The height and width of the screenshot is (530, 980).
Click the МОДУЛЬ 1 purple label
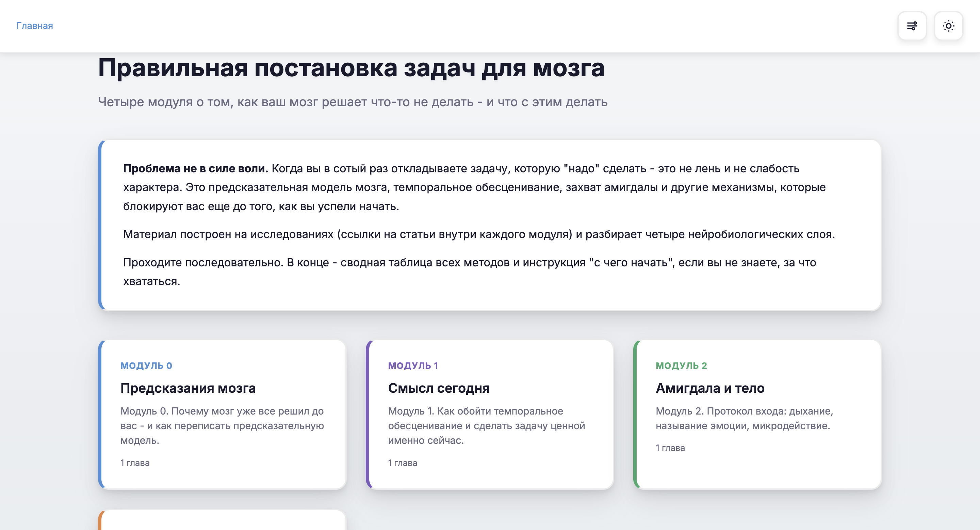pos(413,365)
